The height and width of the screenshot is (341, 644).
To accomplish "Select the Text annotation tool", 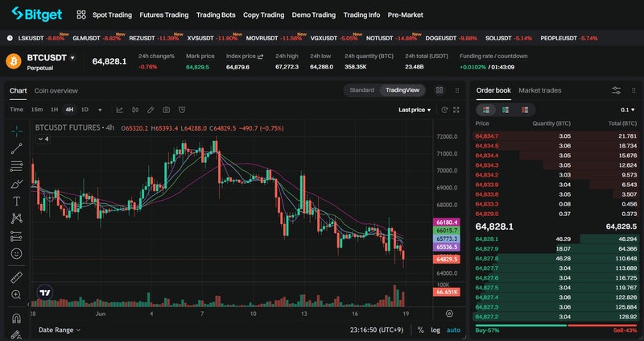I will (x=16, y=202).
